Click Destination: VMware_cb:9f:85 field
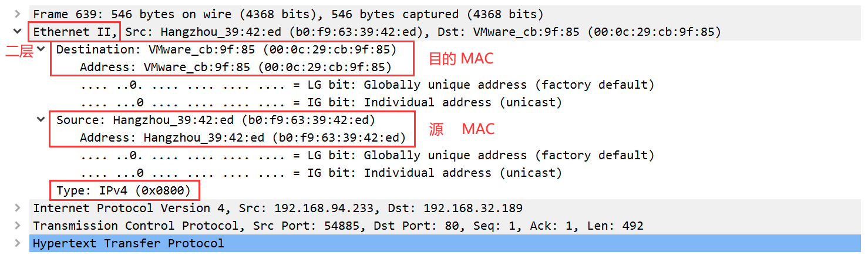The width and height of the screenshot is (868, 255). click(226, 49)
